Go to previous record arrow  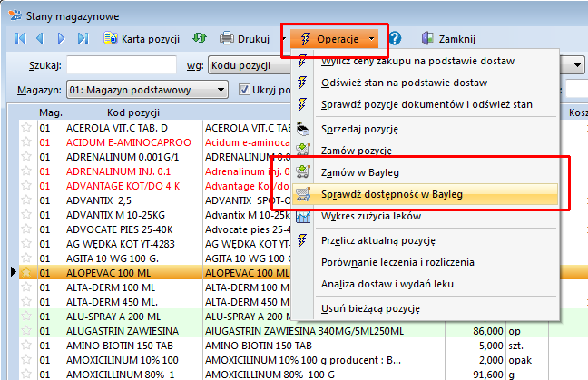tap(40, 38)
